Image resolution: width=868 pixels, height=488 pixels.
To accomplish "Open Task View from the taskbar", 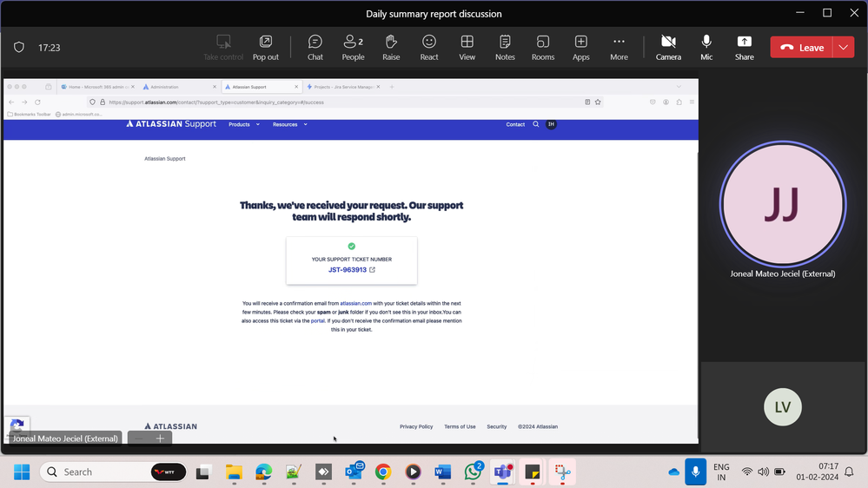I will (203, 472).
